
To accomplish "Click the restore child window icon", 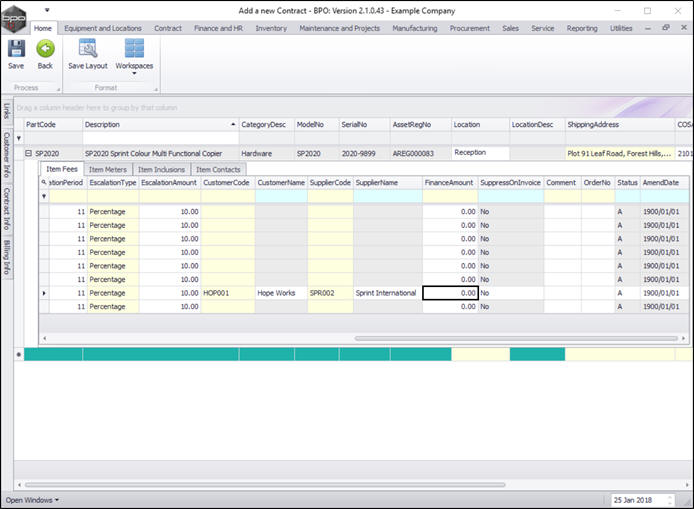I will point(666,28).
